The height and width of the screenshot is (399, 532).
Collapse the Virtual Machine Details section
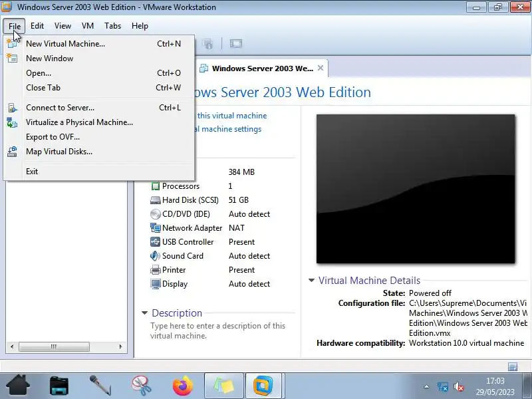311,280
